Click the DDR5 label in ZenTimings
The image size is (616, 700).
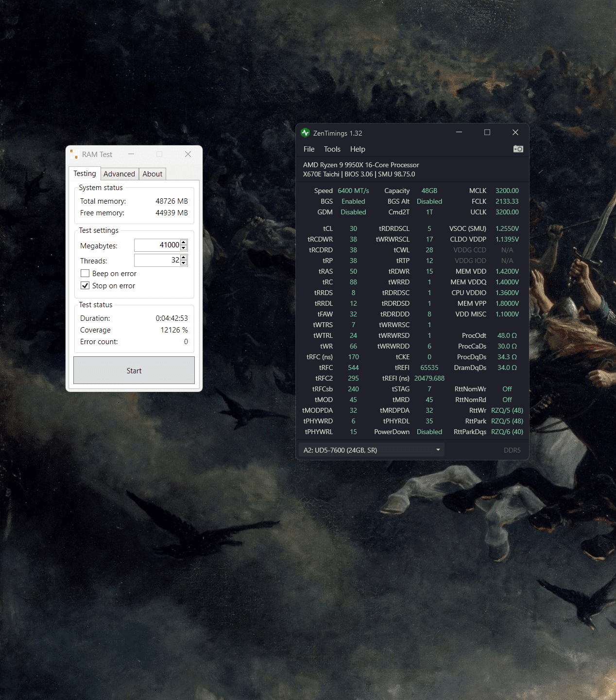click(512, 450)
